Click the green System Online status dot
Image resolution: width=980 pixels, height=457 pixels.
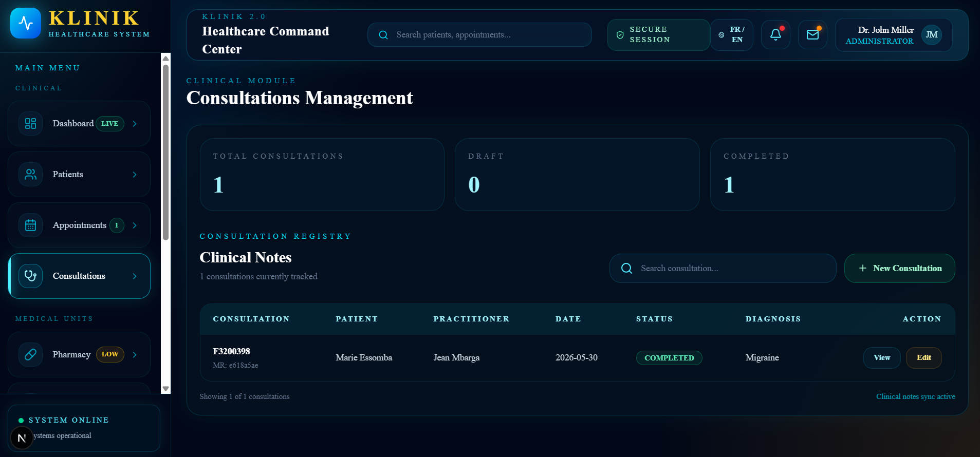pos(21,421)
